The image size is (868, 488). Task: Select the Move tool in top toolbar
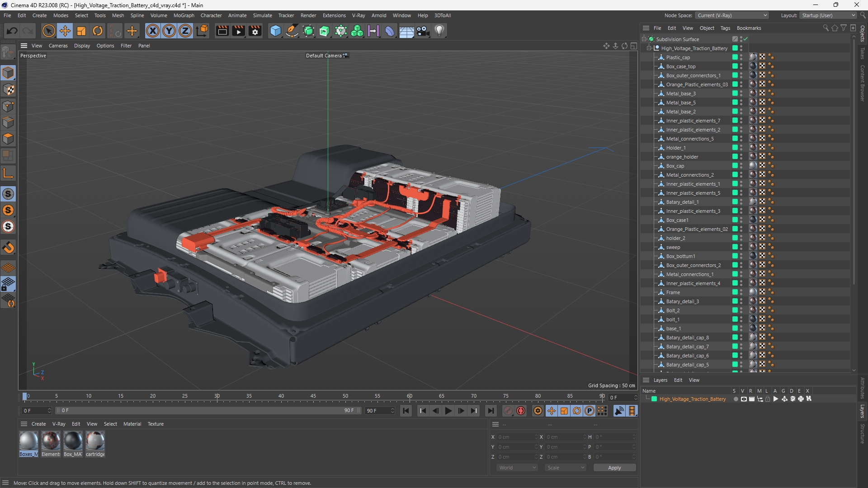65,31
